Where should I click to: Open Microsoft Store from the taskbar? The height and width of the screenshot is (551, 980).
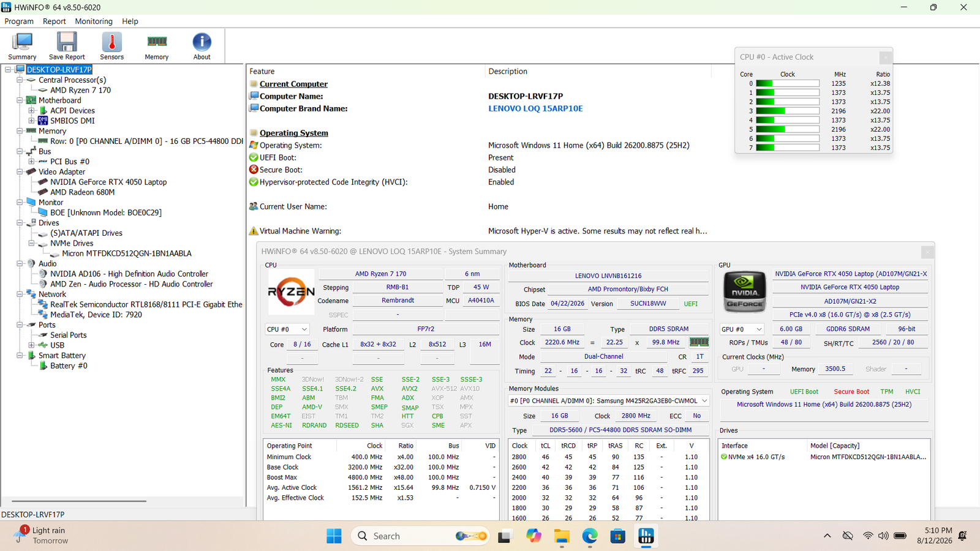point(618,536)
